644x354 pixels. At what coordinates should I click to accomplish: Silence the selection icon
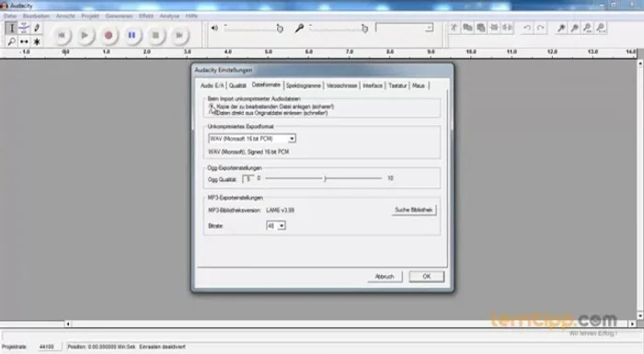(x=508, y=28)
